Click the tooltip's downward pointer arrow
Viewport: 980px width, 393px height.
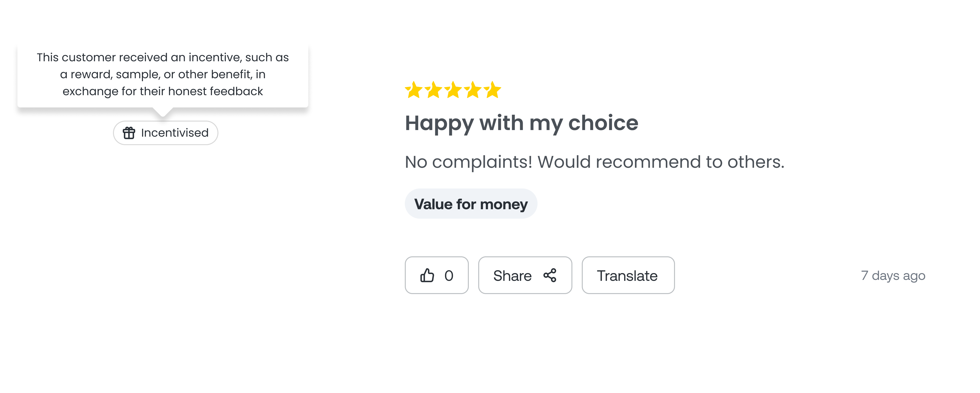click(163, 112)
